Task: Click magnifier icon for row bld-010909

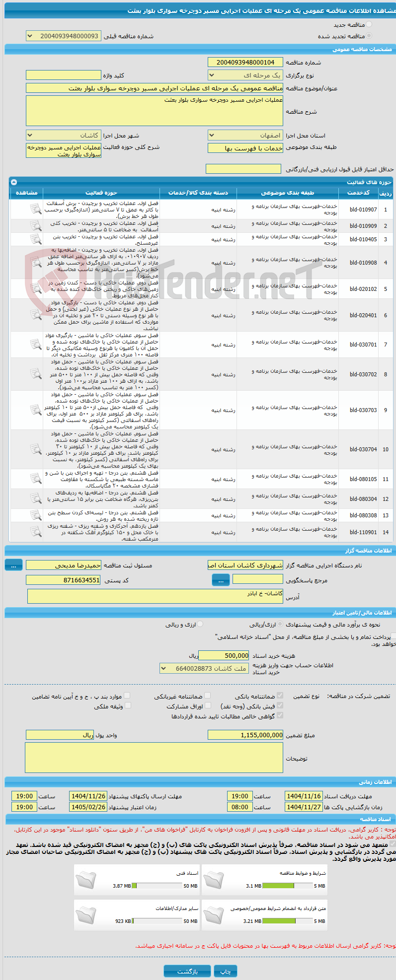Action: click(35, 226)
